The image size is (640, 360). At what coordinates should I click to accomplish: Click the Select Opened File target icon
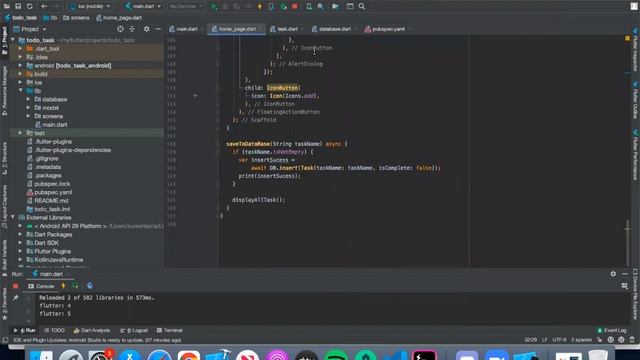pos(120,29)
